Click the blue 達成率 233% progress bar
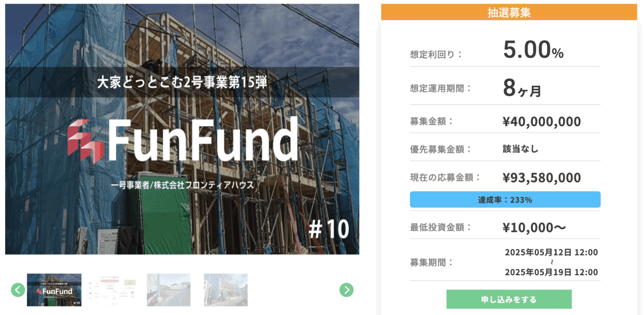644x315 pixels. [505, 200]
